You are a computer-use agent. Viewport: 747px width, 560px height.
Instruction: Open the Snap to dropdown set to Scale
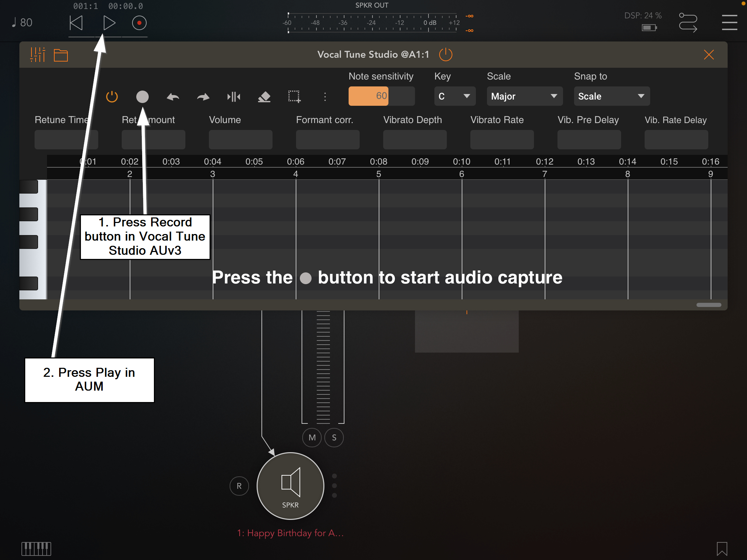click(x=611, y=96)
